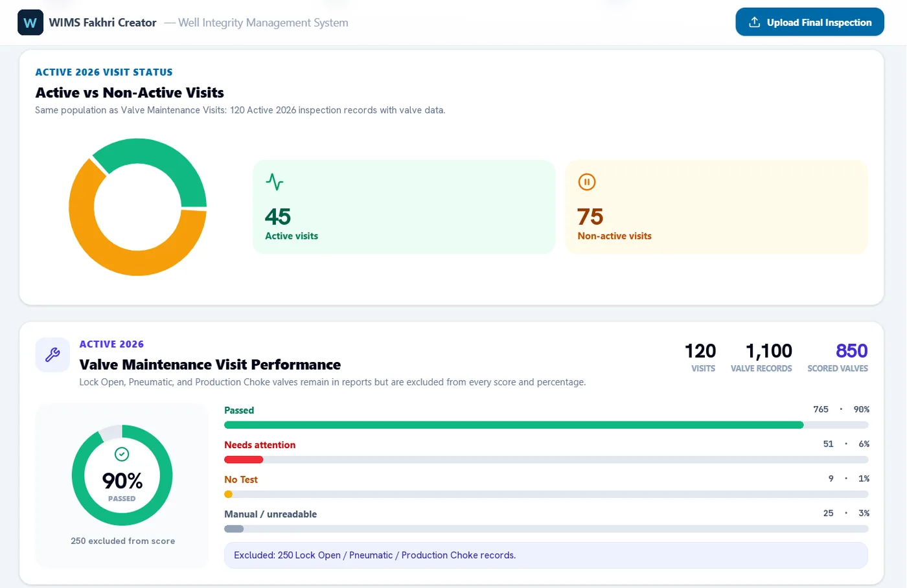Click the pause icon in Non-active visits card
907x588 pixels.
point(587,182)
